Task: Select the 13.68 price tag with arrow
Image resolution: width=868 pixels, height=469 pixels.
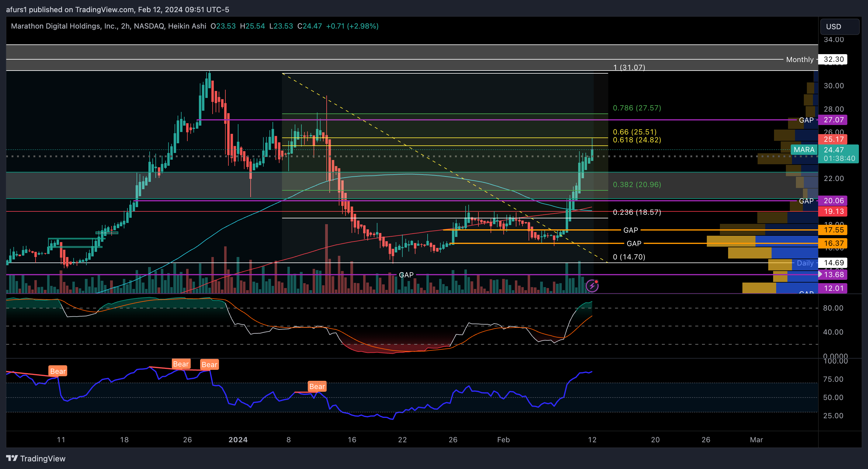Action: coord(833,275)
